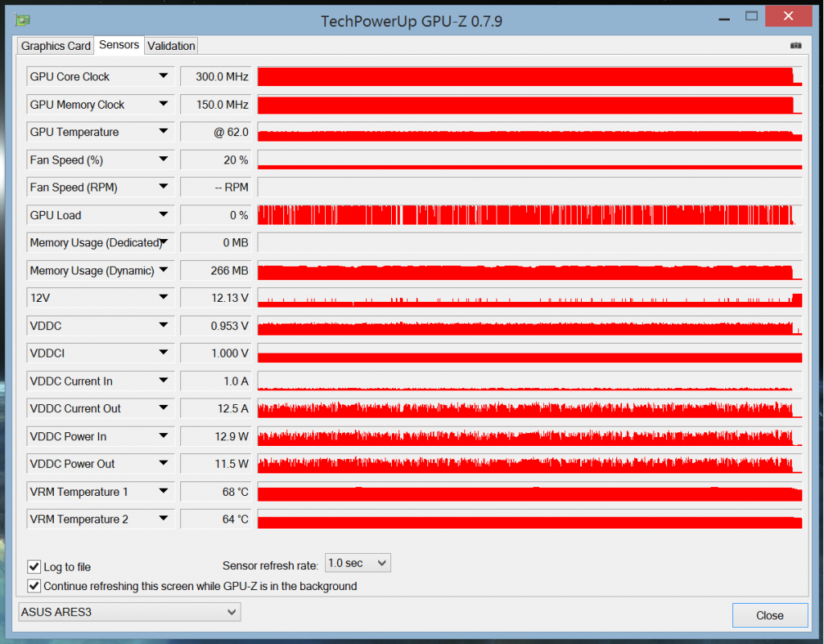Screen dimensions: 824x644
Task: Click the 12V history graph
Action: [x=529, y=298]
